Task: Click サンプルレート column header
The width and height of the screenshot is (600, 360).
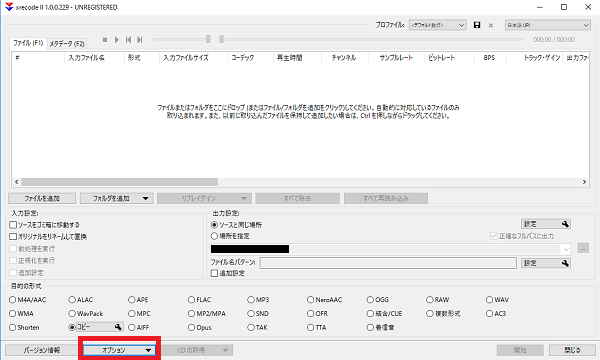Action: coord(396,58)
